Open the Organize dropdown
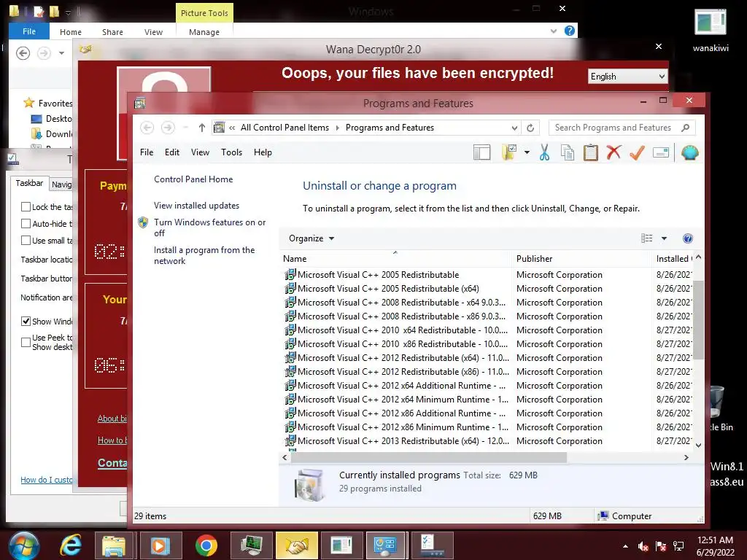Viewport: 747px width, 560px height. (311, 238)
